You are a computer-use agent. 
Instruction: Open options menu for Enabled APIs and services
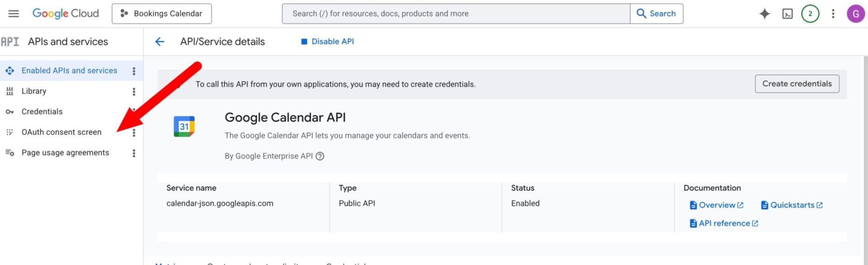tap(134, 71)
